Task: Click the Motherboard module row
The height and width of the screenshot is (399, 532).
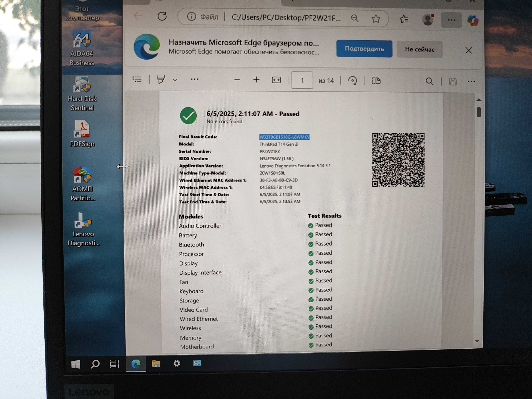Action: tap(256, 346)
